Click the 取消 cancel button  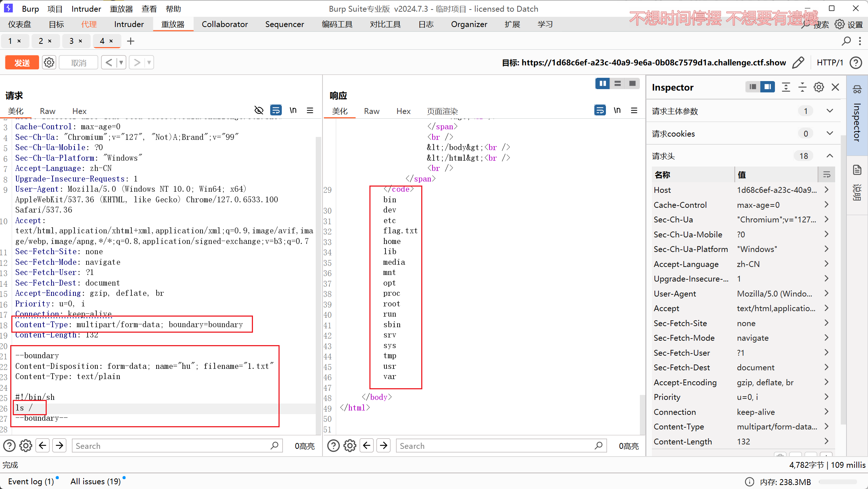[x=78, y=62]
